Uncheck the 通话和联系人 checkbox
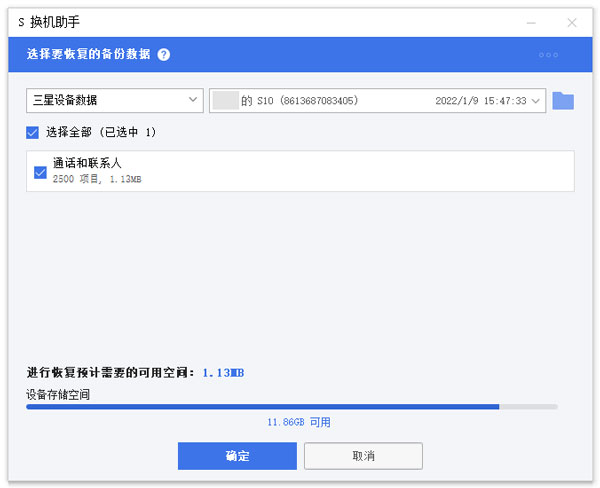 pos(40,172)
